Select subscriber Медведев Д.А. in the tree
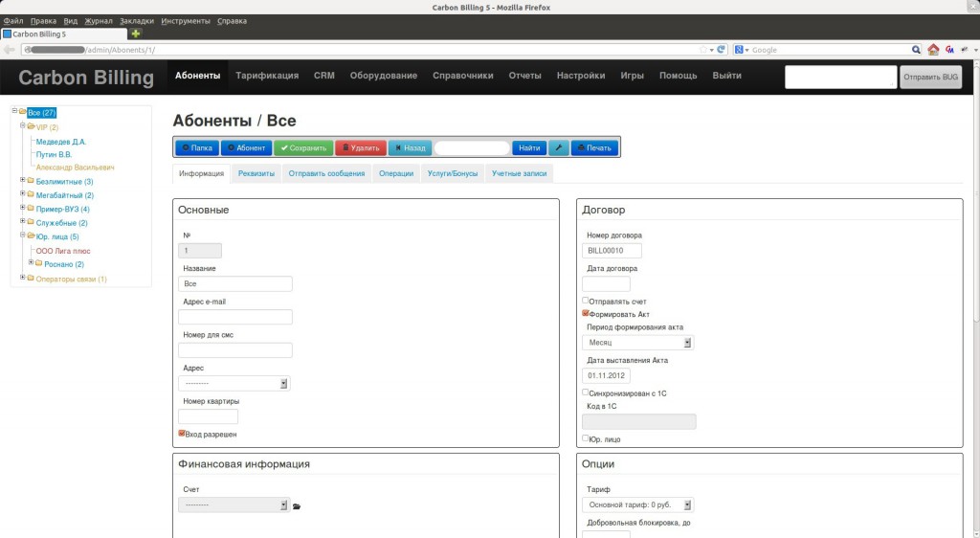980x538 pixels. [61, 142]
